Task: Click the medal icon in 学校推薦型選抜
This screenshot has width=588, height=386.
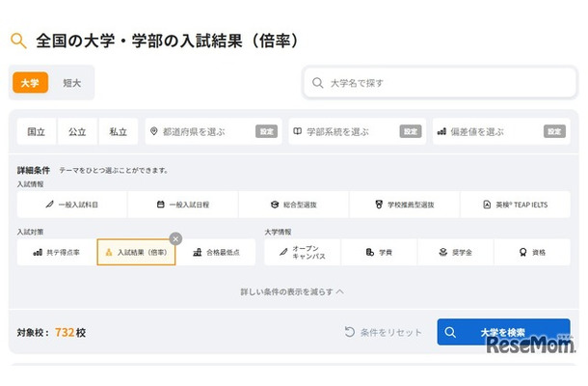Action: [x=379, y=205]
